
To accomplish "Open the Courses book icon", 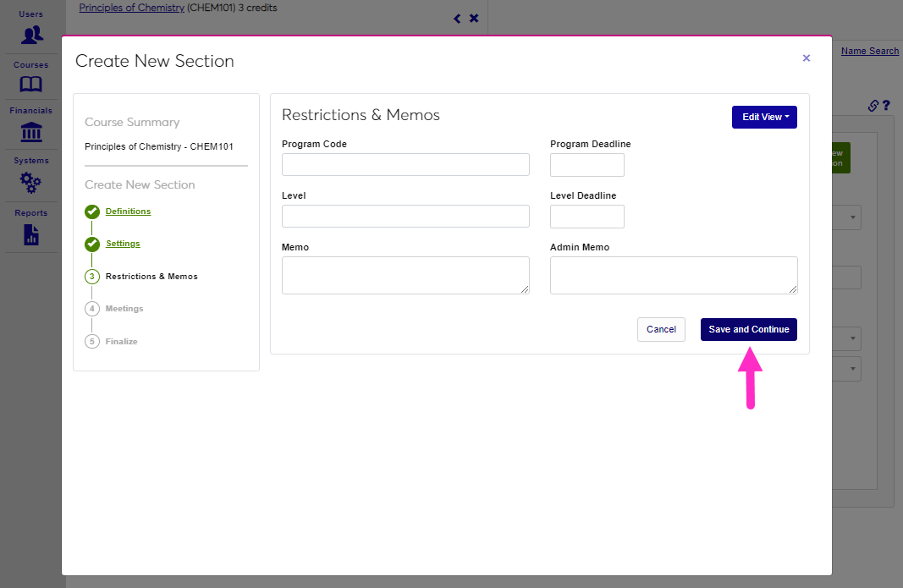I will pyautogui.click(x=31, y=85).
